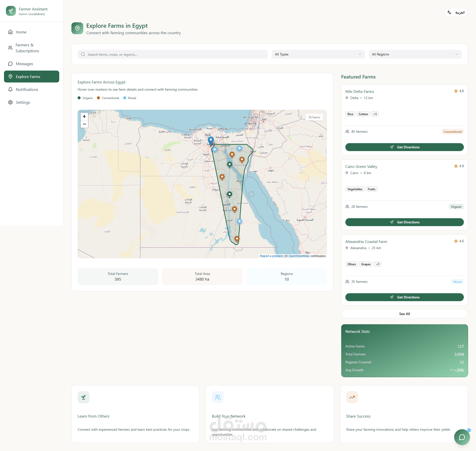This screenshot has height=451, width=476.
Task: Click the Learn from Others sprout icon
Action: coord(84,397)
